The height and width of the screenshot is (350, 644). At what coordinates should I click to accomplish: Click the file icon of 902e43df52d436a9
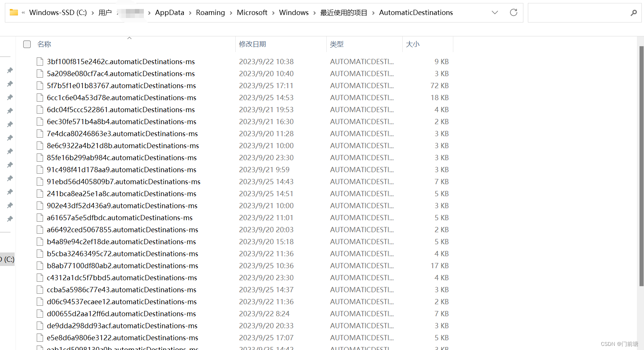(40, 206)
